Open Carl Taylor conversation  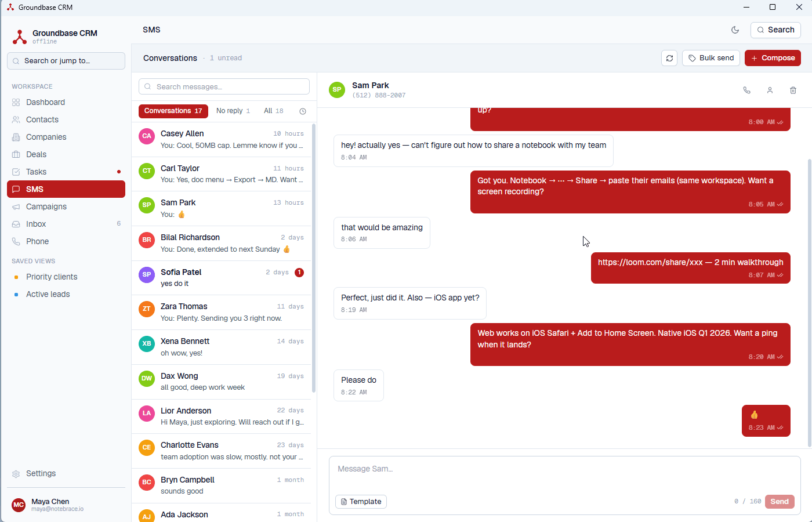click(x=222, y=174)
